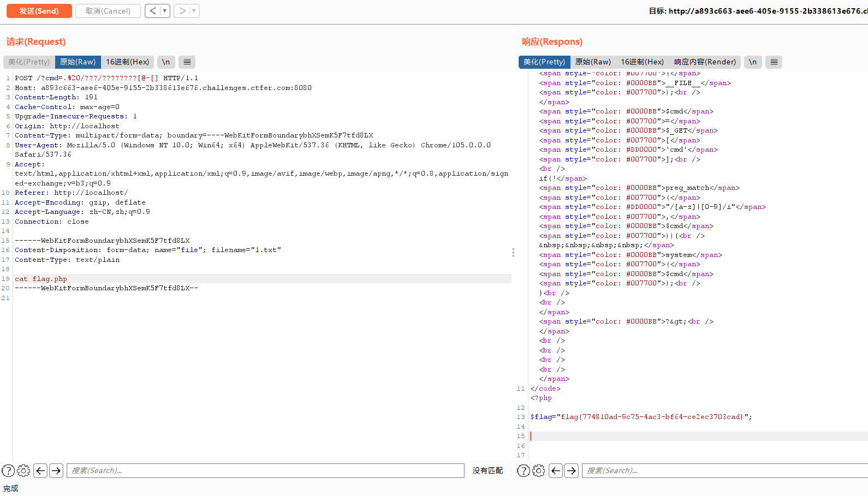Focus the response search field
Image resolution: width=868 pixels, height=496 pixels.
725,470
